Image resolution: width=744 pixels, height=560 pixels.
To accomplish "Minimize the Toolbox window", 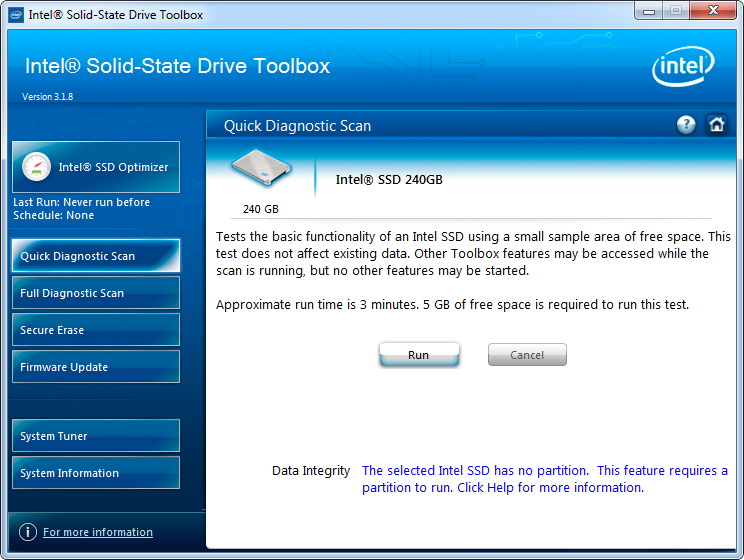I will [649, 11].
